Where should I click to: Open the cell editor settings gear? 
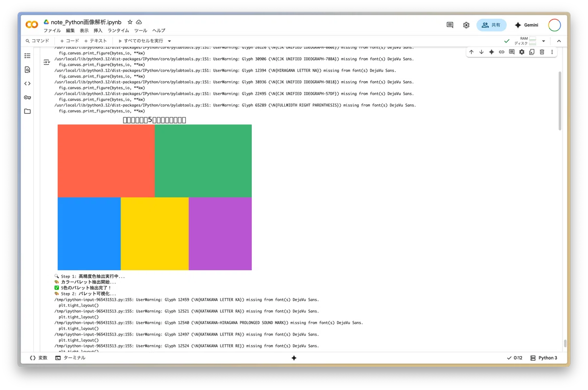point(522,52)
